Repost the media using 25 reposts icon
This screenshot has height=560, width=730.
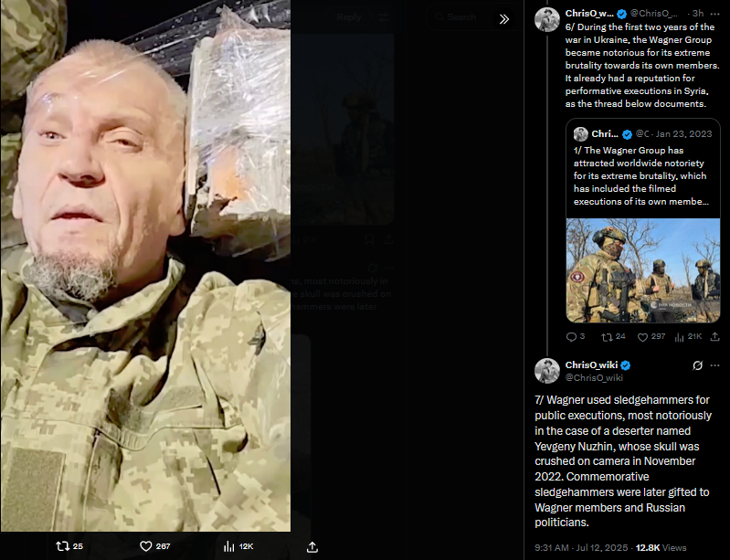69,546
